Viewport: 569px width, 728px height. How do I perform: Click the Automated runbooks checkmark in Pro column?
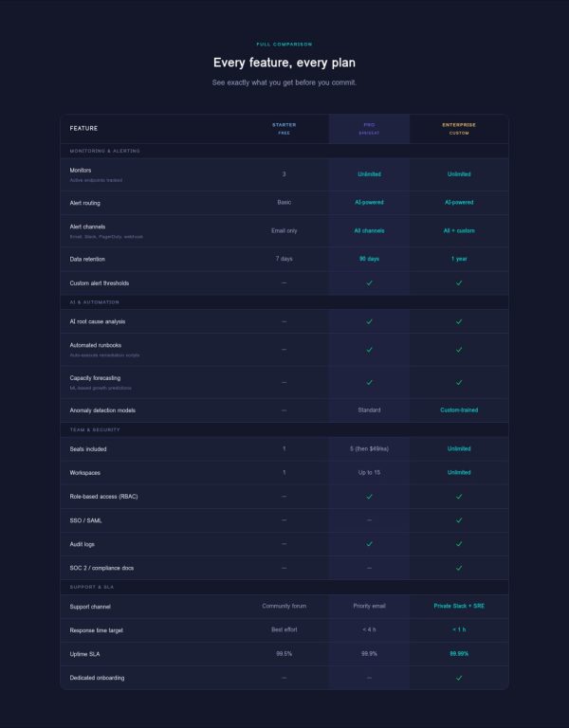point(369,350)
